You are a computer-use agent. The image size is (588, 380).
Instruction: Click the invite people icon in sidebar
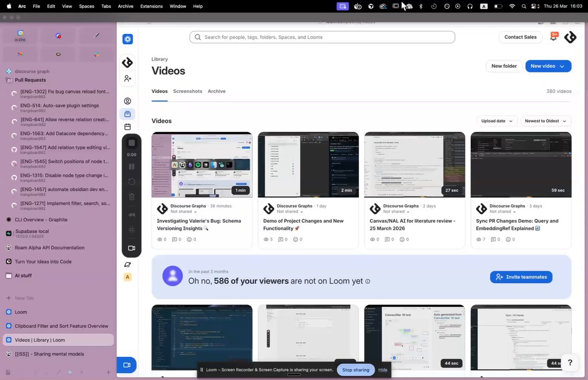click(128, 79)
